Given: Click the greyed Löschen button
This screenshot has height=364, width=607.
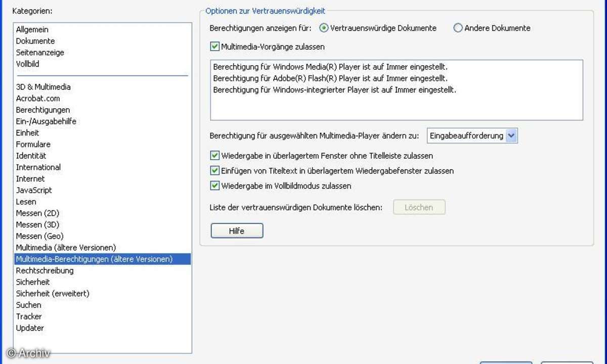Looking at the screenshot, I should click(419, 207).
